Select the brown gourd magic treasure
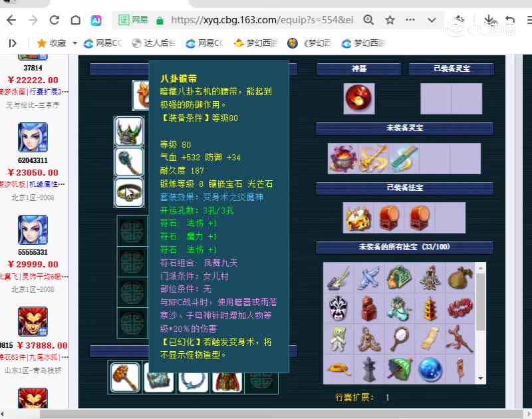This screenshot has width=532, height=419. click(x=460, y=277)
